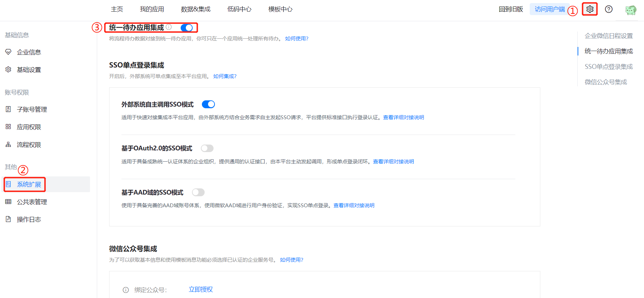Enable the 基于OAuth2.0的SSO模式 toggle

(x=207, y=148)
